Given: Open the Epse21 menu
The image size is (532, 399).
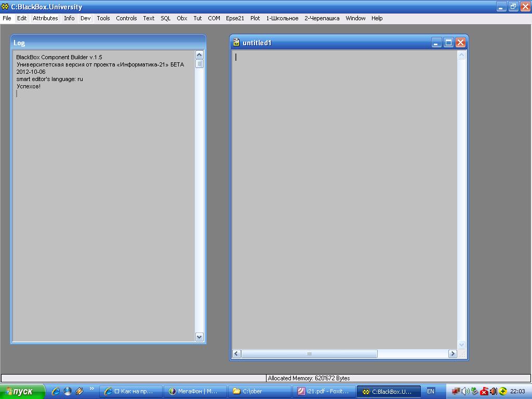Looking at the screenshot, I should [x=235, y=18].
